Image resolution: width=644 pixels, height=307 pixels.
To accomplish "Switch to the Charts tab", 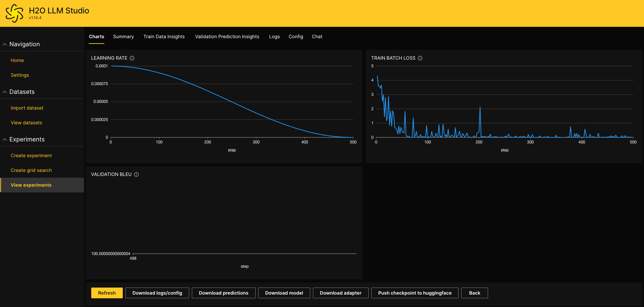I will pyautogui.click(x=97, y=37).
